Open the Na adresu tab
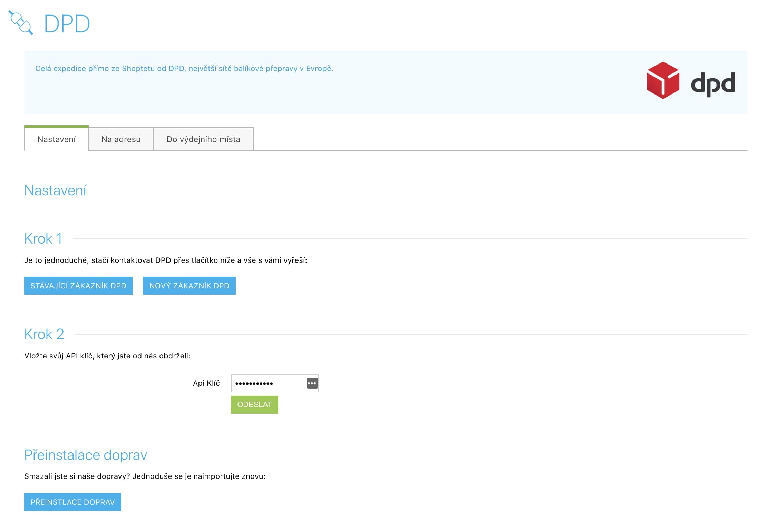767x532 pixels. 121,139
